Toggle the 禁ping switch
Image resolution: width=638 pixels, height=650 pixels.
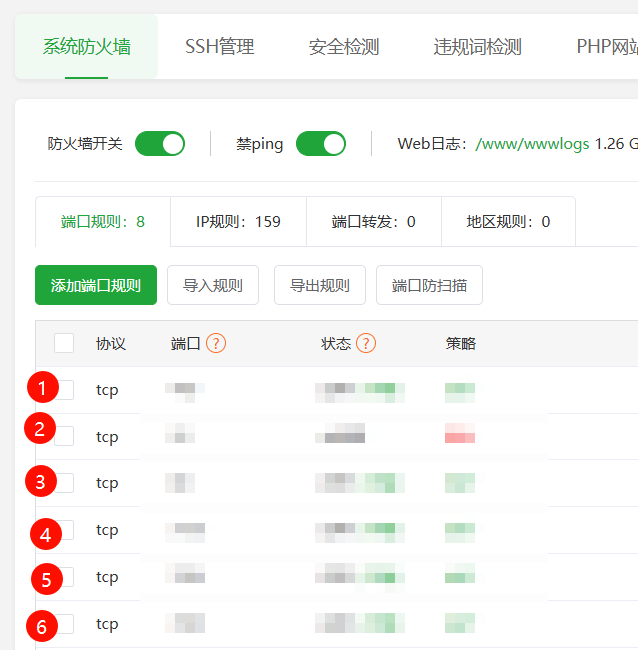[321, 144]
